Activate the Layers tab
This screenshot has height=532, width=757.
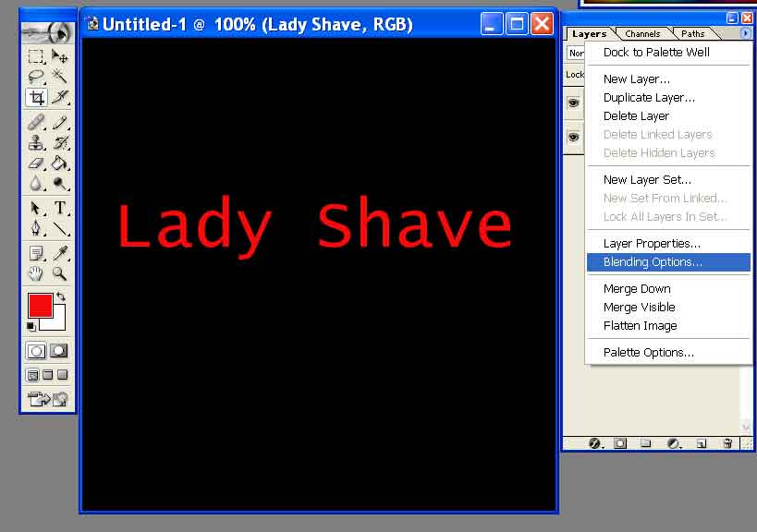pos(590,34)
